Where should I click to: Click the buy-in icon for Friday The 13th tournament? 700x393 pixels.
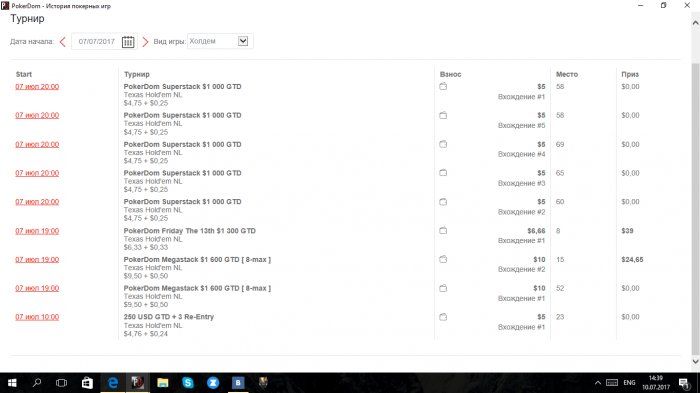[x=443, y=230]
